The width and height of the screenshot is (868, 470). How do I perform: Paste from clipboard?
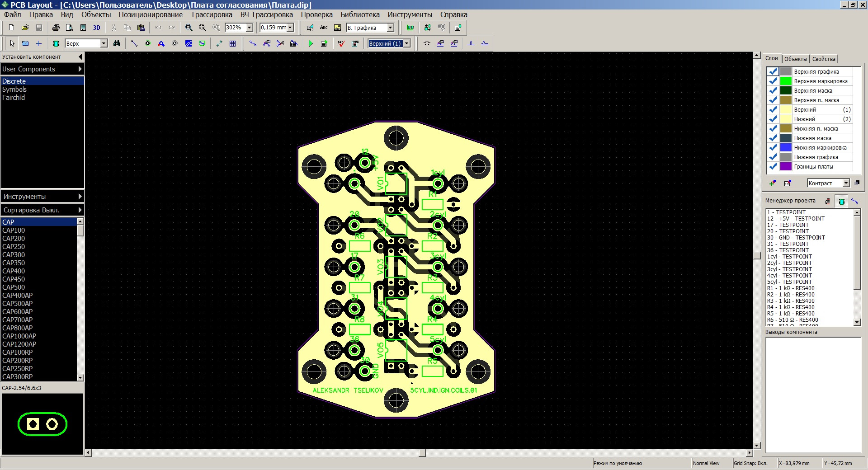coord(141,28)
